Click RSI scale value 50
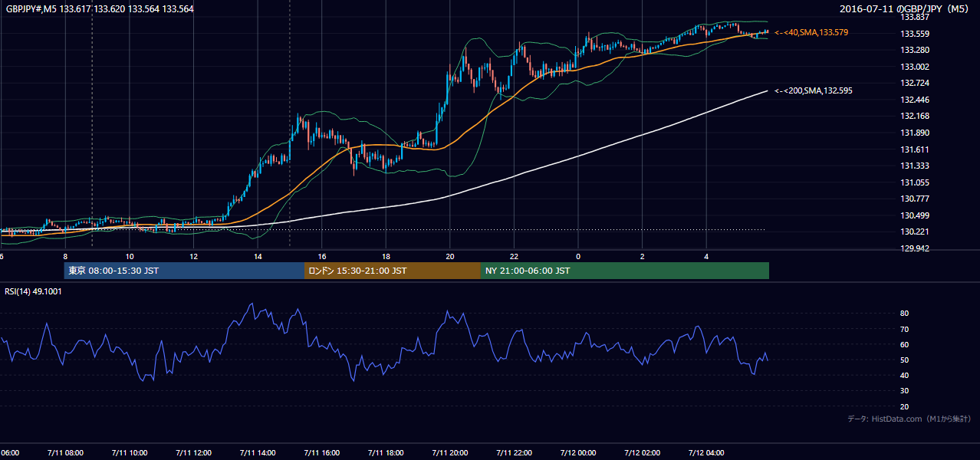This screenshot has height=460, width=980. (x=905, y=360)
